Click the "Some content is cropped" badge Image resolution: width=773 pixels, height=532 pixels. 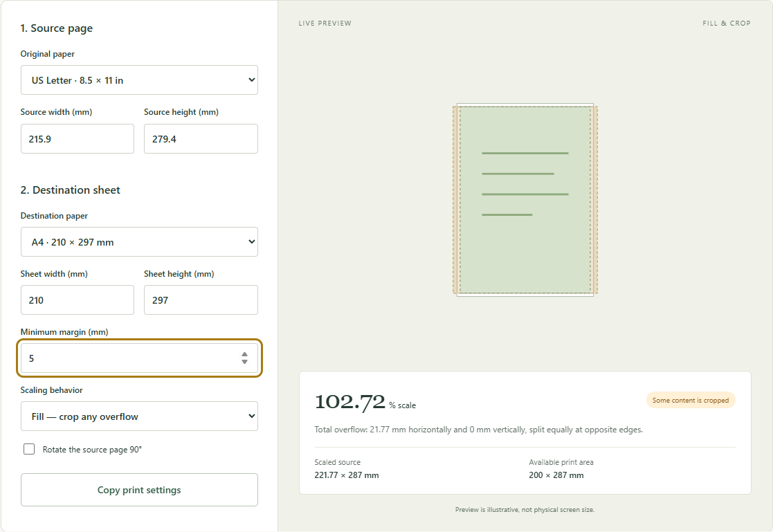[690, 401]
